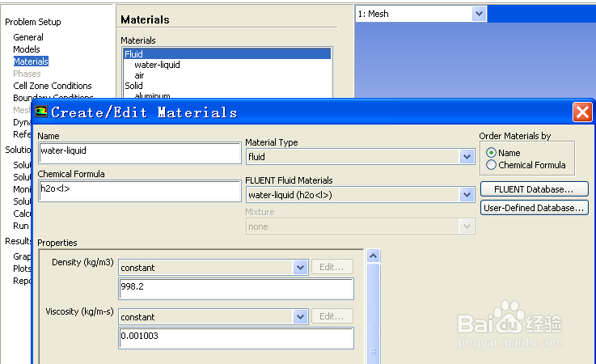Open the Mesh window selector dropdown
Screen dimensions: 596x364
479,14
